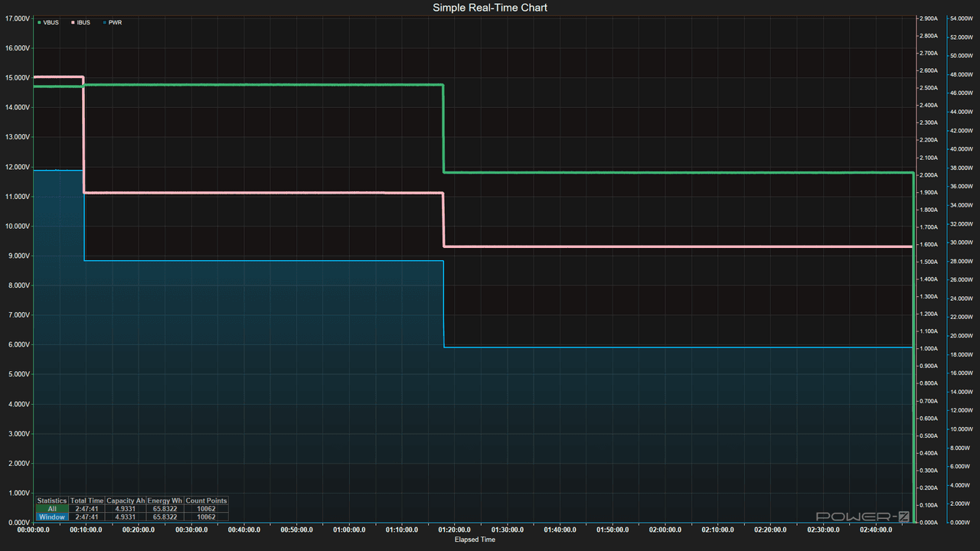Click the Elapsed Time axis label
The image size is (980, 551).
tap(475, 540)
